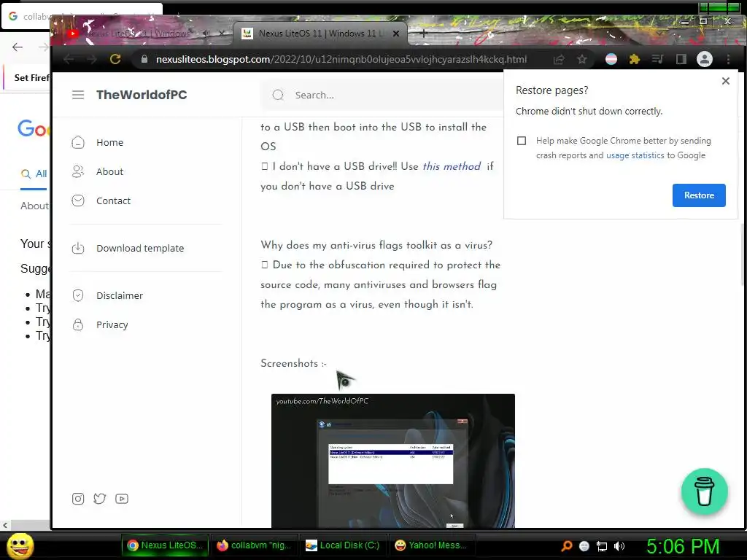This screenshot has width=747, height=560.
Task: Reload the page with the refresh icon
Action: click(115, 59)
